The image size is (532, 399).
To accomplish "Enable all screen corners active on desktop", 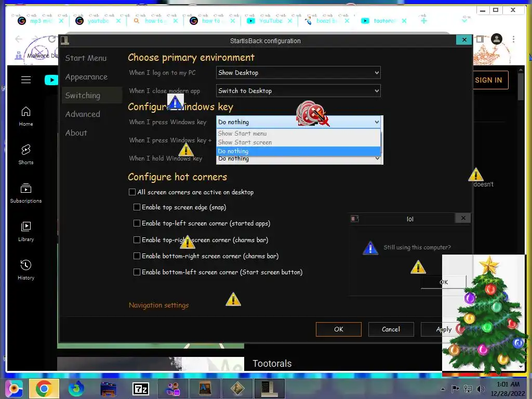I will pos(132,192).
